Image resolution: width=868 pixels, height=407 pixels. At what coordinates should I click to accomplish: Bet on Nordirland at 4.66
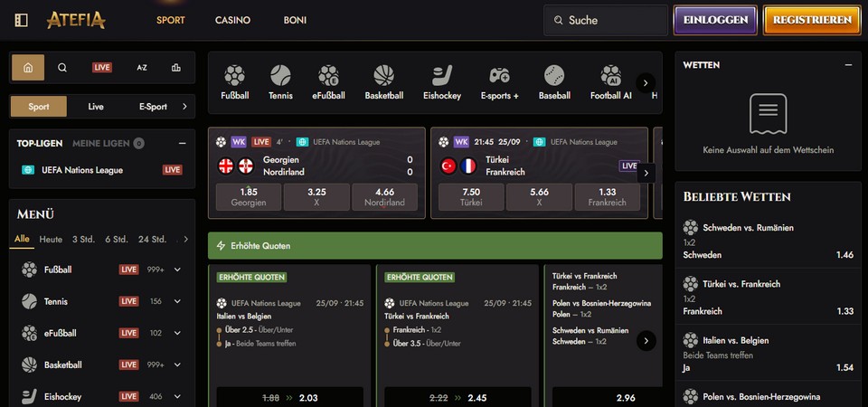(385, 197)
